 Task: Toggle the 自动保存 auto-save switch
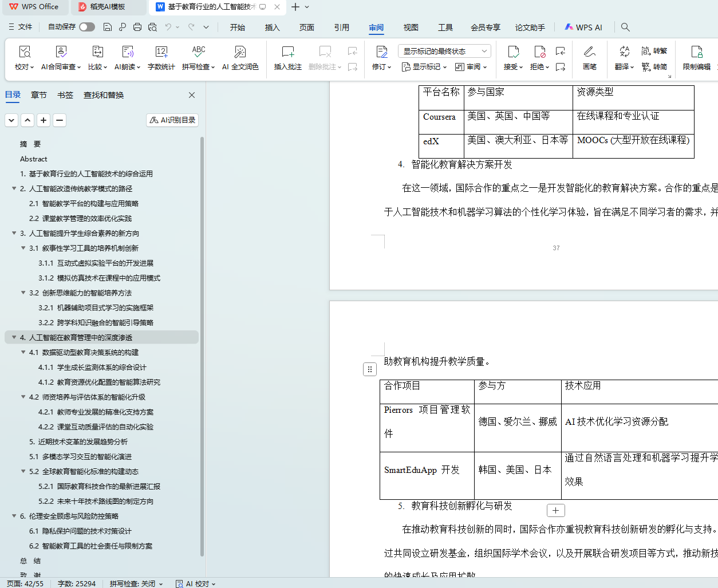point(87,27)
